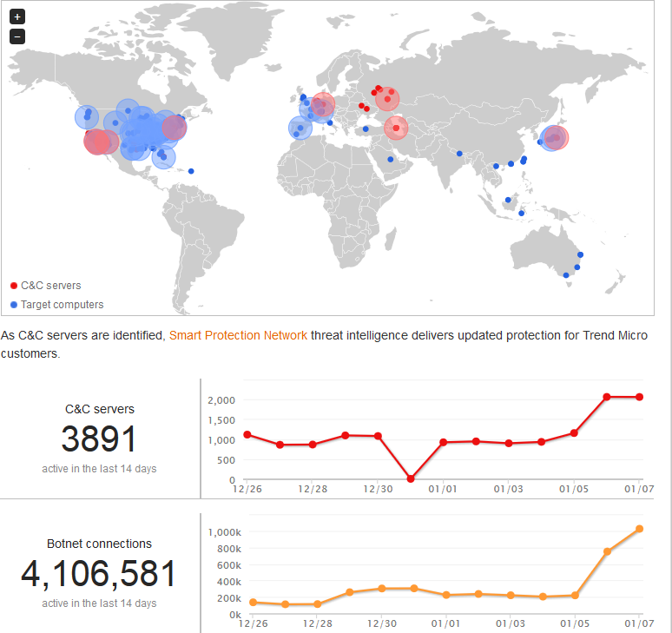Select the red C&C marker over Japan
Image resolution: width=672 pixels, height=633 pixels.
pos(556,137)
